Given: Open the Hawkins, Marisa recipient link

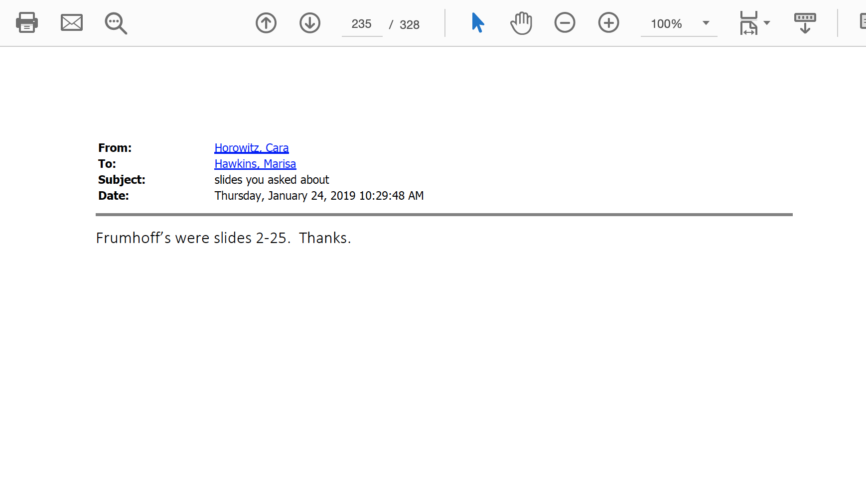Looking at the screenshot, I should (x=255, y=164).
